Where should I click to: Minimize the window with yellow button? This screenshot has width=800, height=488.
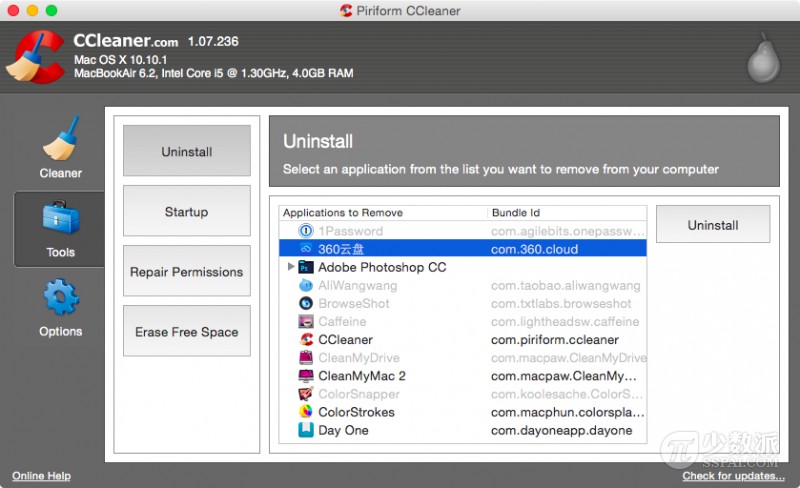tap(32, 10)
